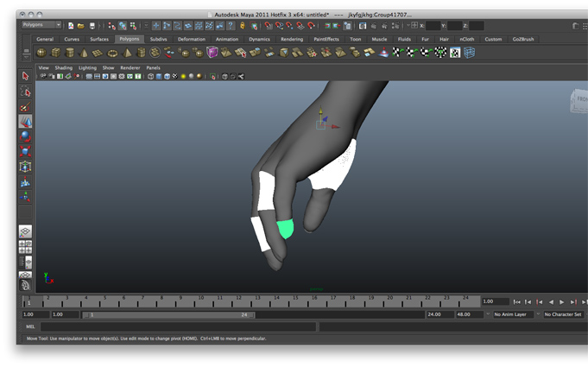
Task: Jump to start of playback range
Action: tap(516, 301)
